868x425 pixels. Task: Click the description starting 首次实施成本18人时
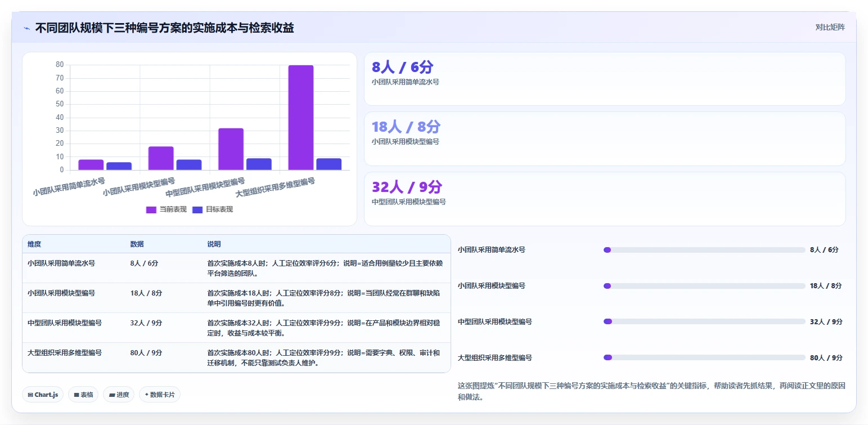(x=325, y=298)
